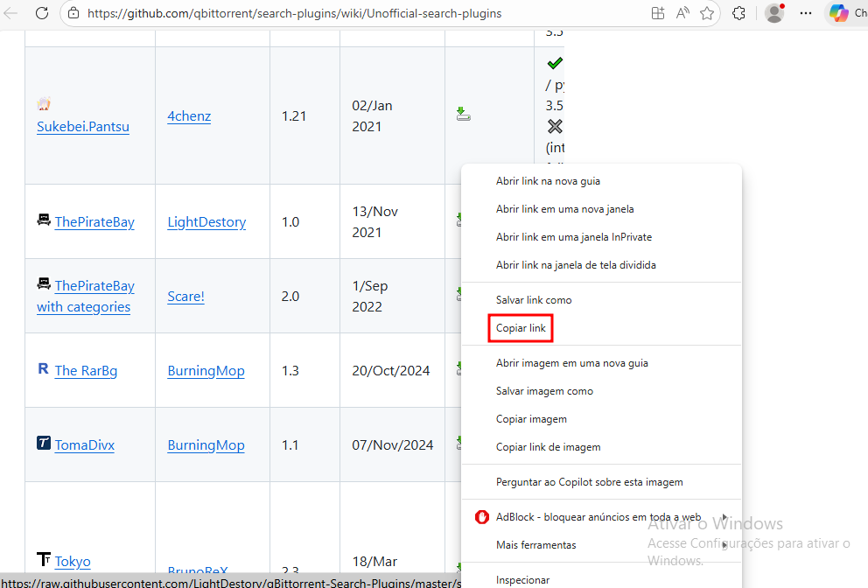Open the profile avatar icon
This screenshot has width=868, height=588.
pos(773,13)
